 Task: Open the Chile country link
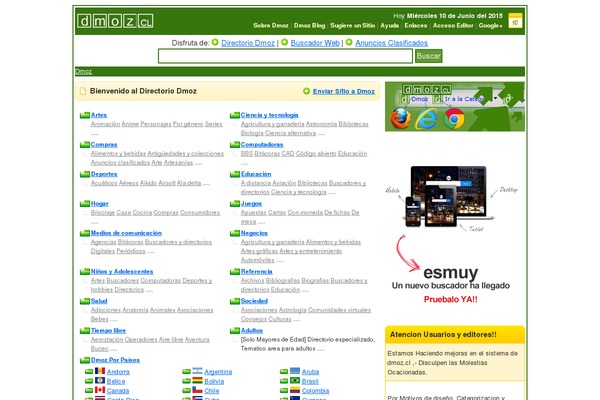[x=212, y=391]
